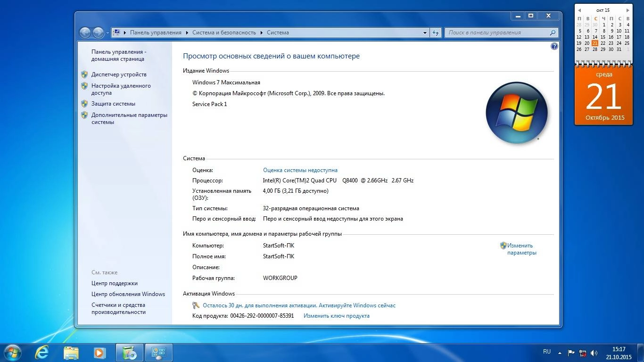
Task: Click the RU language indicator
Action: pos(547,352)
